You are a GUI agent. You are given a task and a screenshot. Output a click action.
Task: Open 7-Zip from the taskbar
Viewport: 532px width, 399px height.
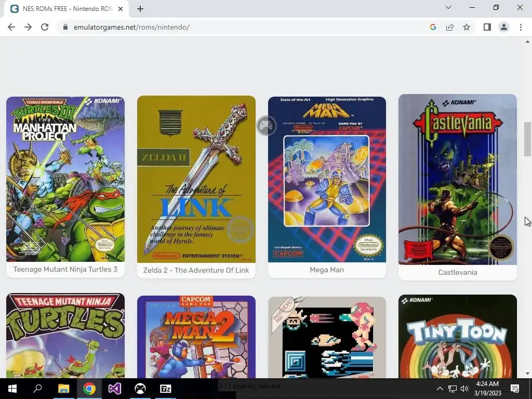pos(166,389)
